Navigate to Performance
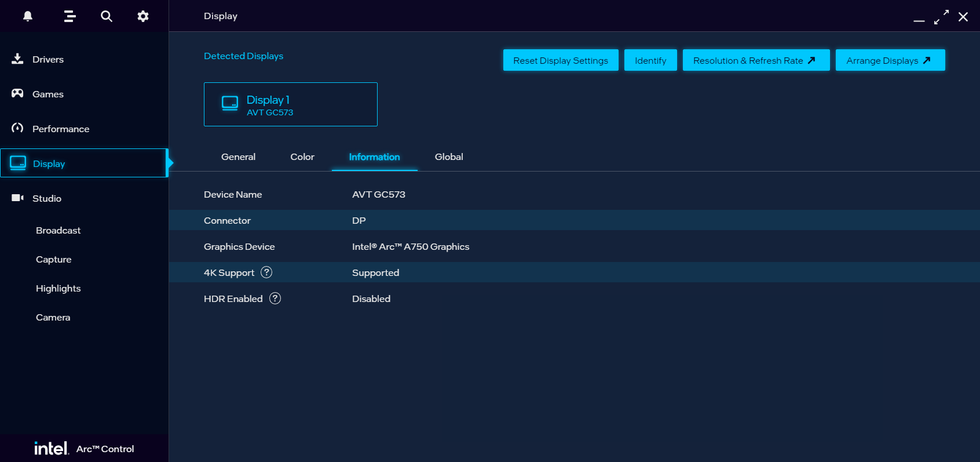Image resolution: width=980 pixels, height=462 pixels. coord(84,129)
